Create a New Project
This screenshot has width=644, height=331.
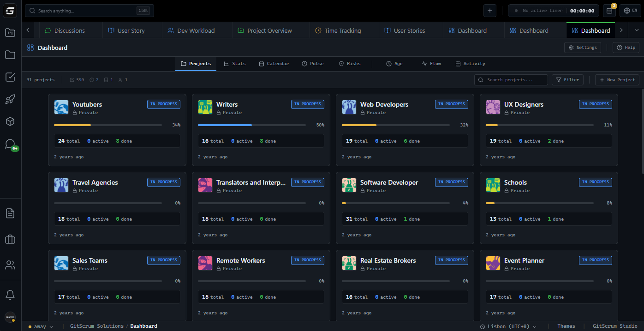tap(617, 79)
